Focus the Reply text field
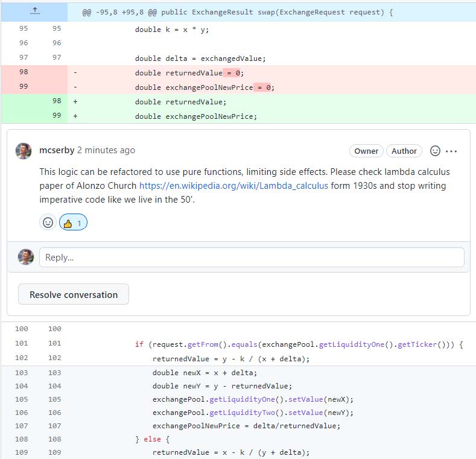The height and width of the screenshot is (459, 476). pos(252,258)
